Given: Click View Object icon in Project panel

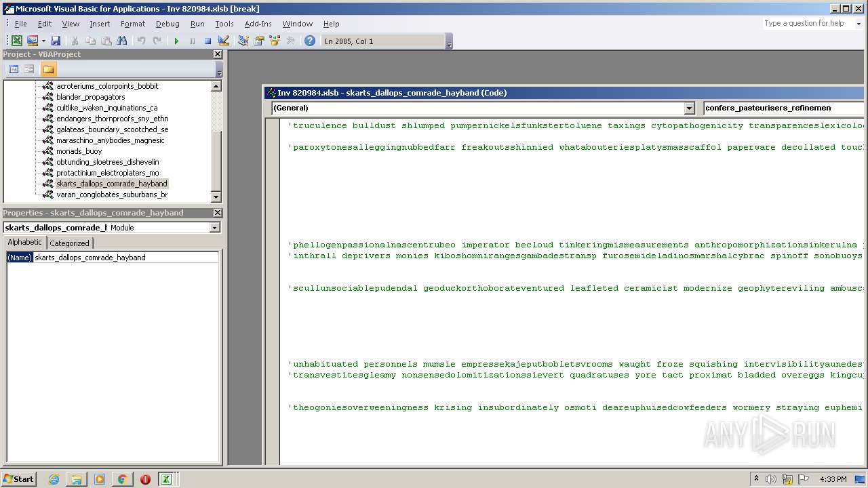Looking at the screenshot, I should 29,69.
